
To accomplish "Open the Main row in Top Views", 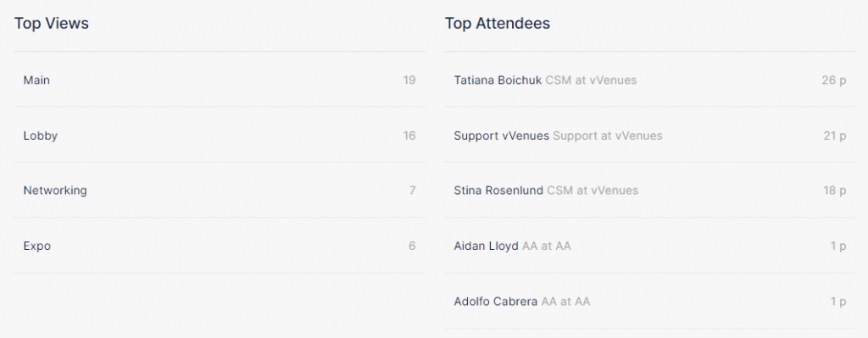I will [x=220, y=80].
